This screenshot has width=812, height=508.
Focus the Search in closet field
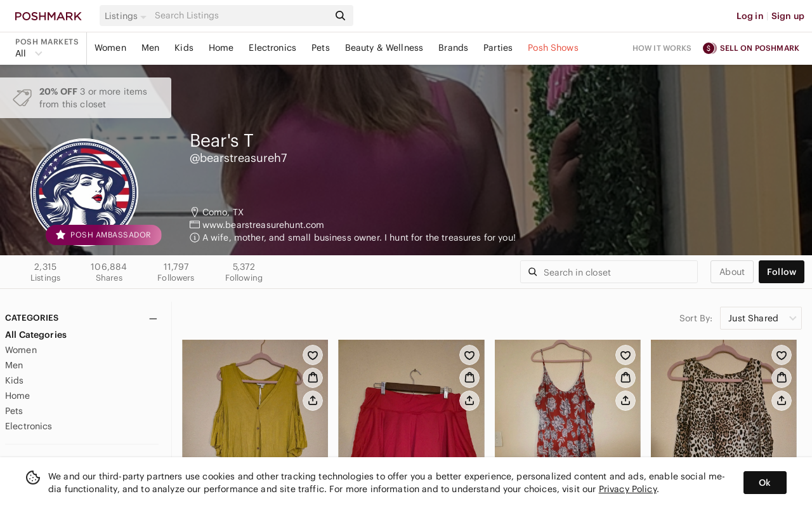(609, 272)
